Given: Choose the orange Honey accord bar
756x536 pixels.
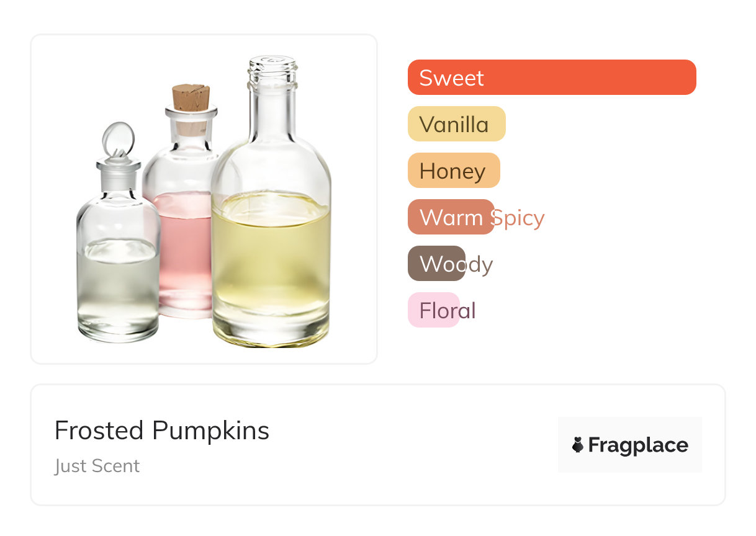Looking at the screenshot, I should coord(453,171).
